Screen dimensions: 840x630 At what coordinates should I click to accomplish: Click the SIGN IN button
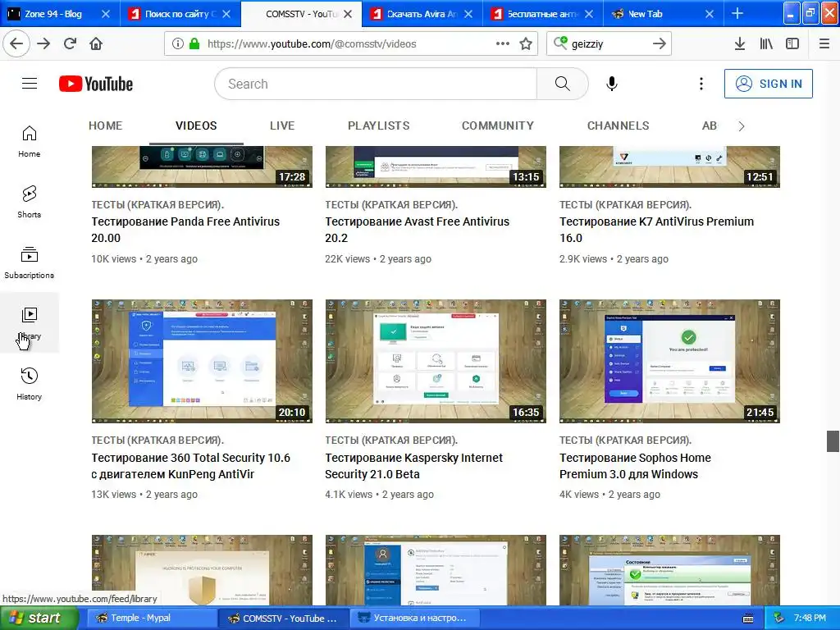(x=768, y=84)
